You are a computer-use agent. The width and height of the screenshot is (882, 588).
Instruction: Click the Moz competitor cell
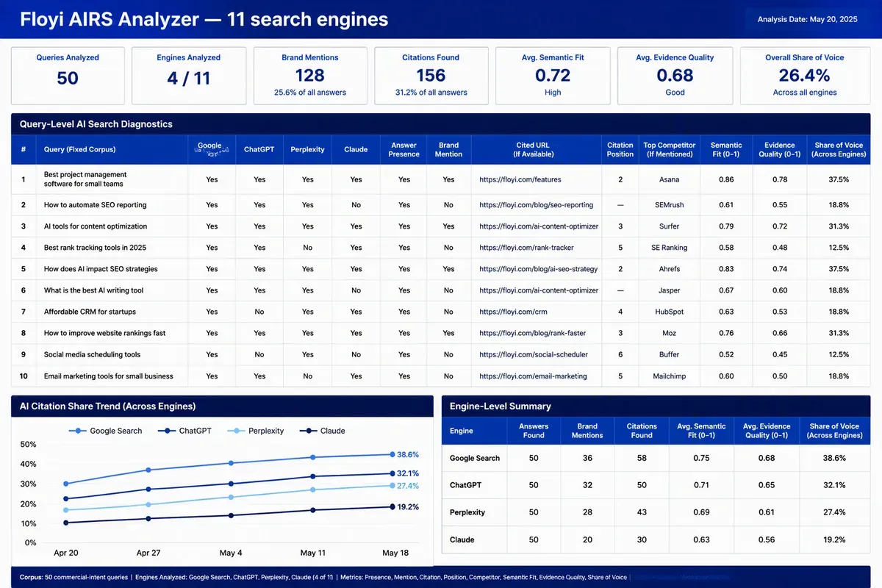click(669, 333)
